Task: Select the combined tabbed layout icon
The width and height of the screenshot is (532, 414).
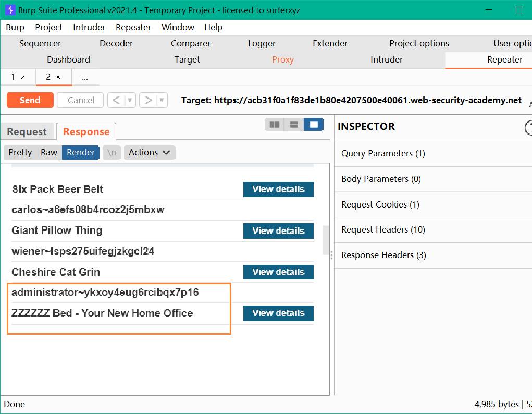Action: click(x=314, y=125)
